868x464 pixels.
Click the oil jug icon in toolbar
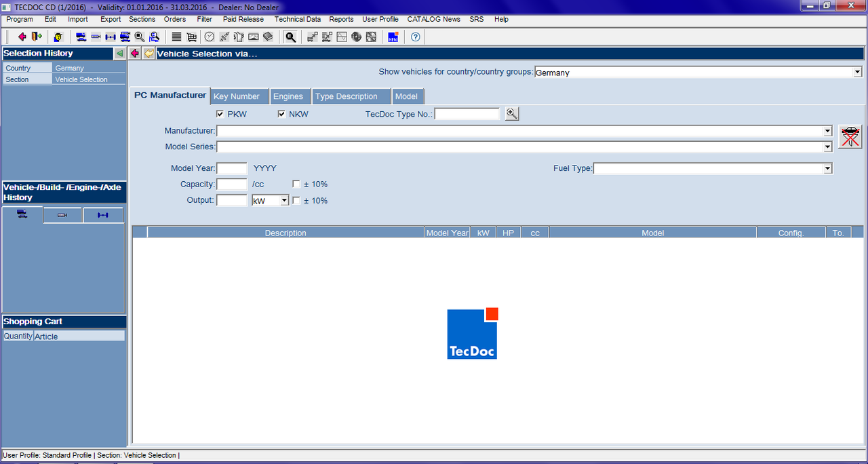239,37
